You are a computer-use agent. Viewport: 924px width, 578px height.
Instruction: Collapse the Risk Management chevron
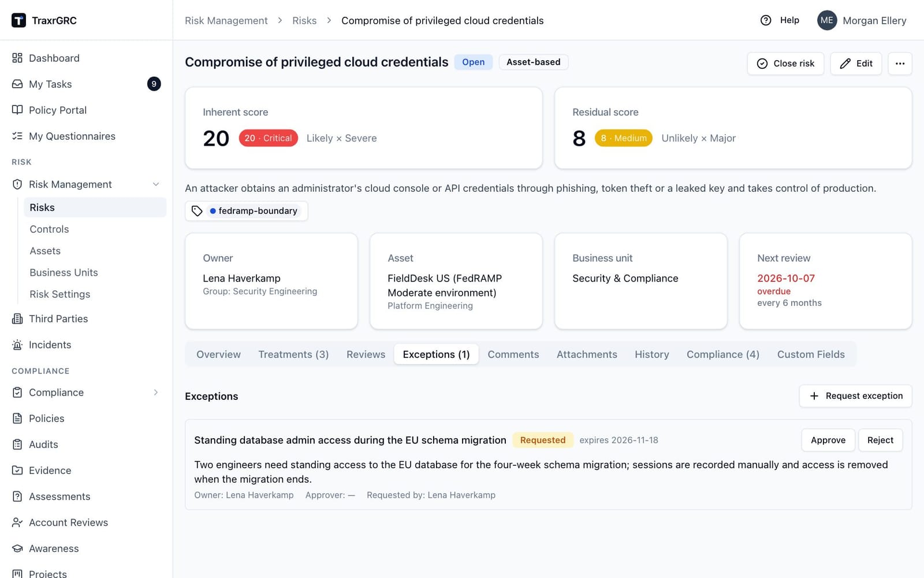[x=156, y=184]
